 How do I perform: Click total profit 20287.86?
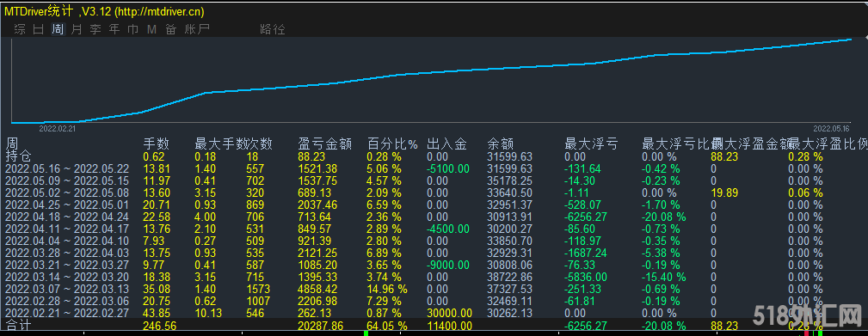pos(320,326)
